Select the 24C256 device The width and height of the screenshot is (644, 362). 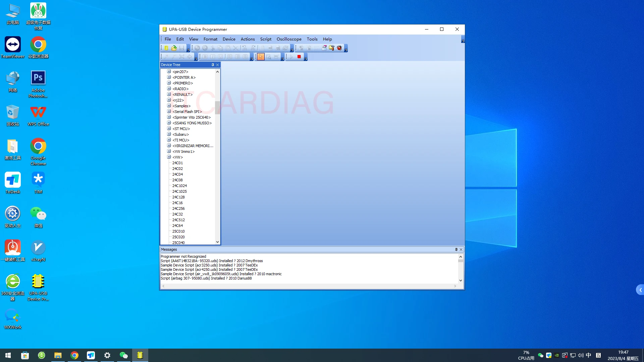pos(178,208)
